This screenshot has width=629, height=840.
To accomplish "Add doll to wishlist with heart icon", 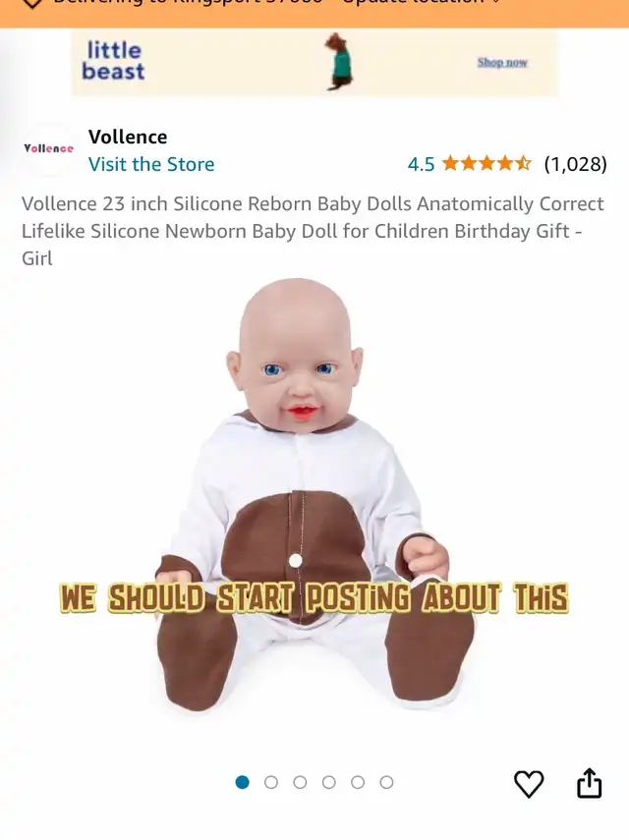I will pos(529,784).
